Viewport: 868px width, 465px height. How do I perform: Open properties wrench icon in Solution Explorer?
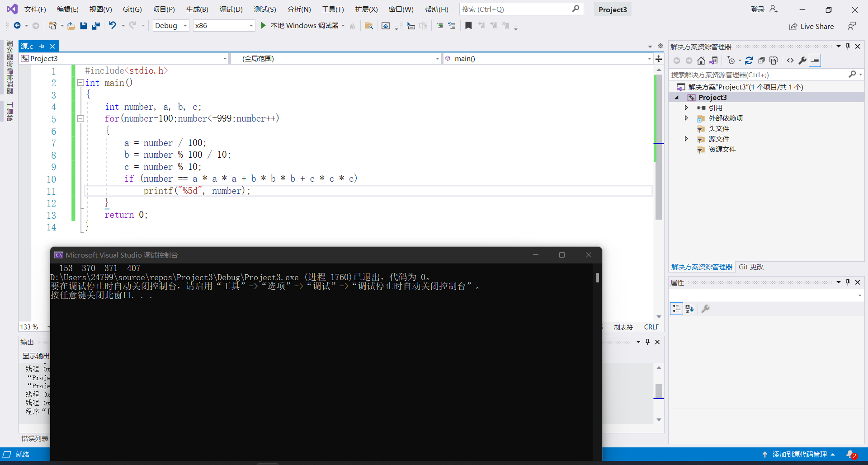point(802,61)
